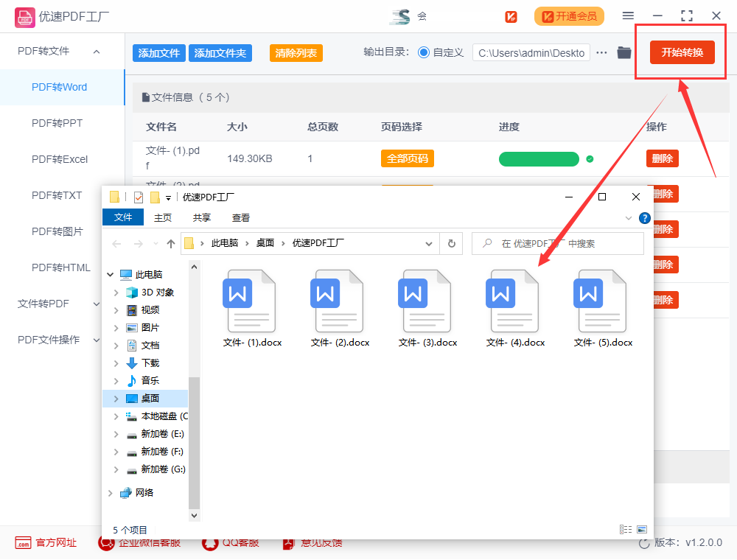Click the 添加文件夹 button
Screen dimensions: 737x560
220,53
